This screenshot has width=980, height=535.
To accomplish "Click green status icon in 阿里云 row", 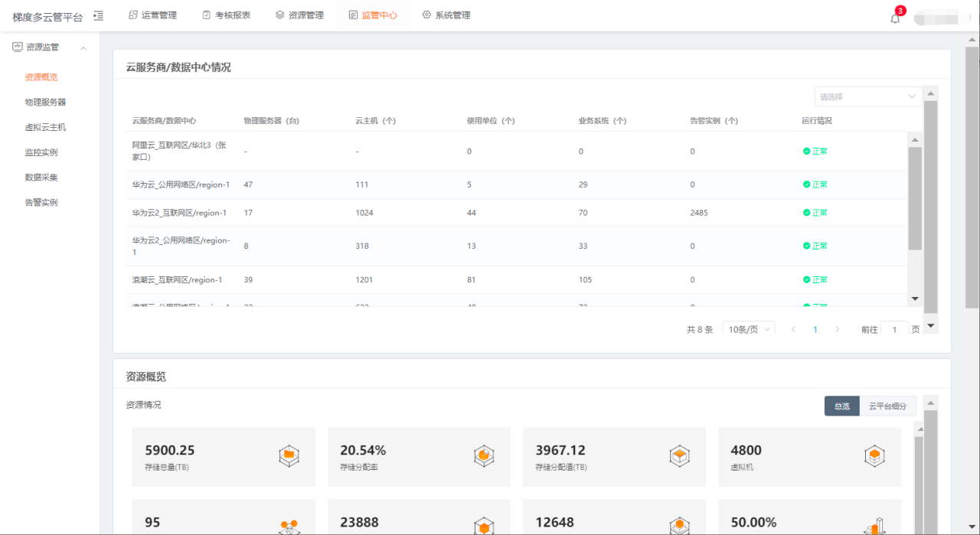I will pyautogui.click(x=806, y=151).
